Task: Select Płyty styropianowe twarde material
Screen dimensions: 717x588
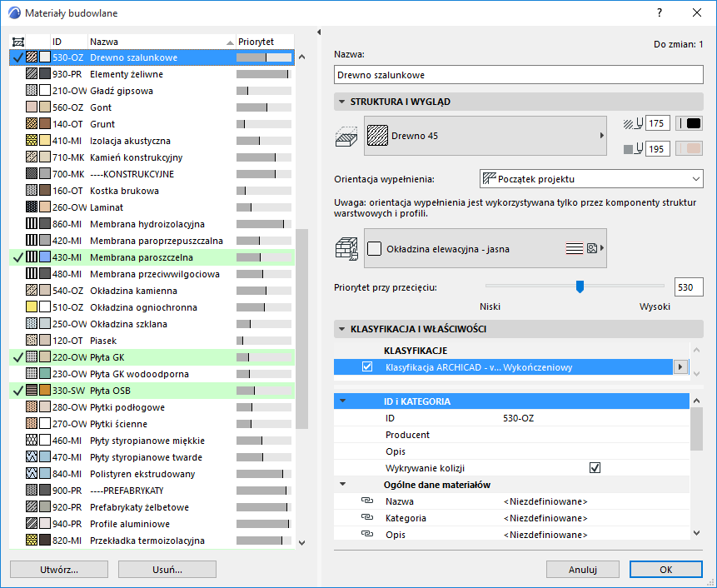Action: [152, 456]
